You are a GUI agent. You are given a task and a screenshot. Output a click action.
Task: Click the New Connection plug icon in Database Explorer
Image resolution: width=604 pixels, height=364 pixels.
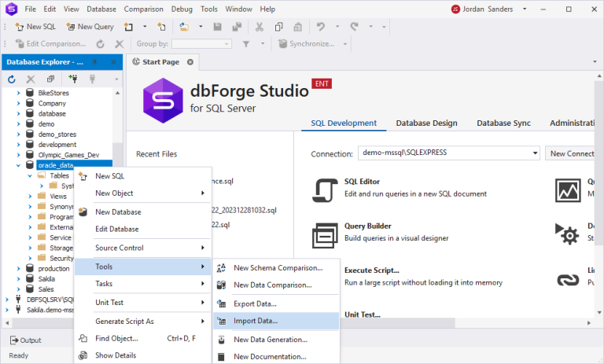[73, 79]
